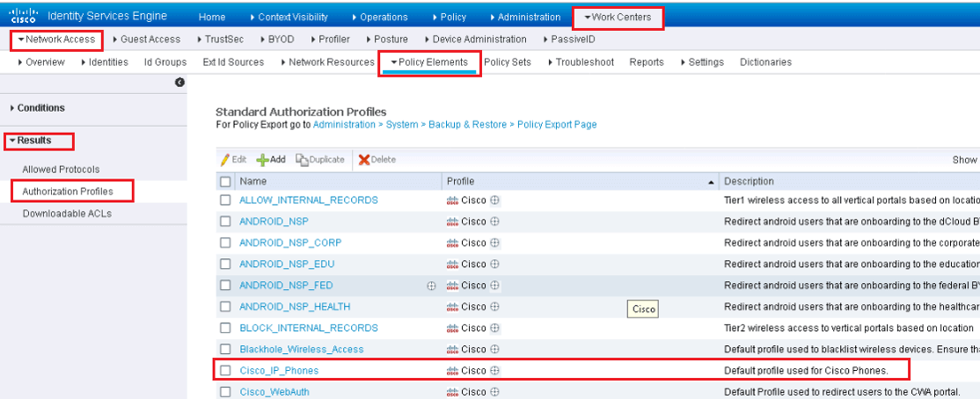980x399 pixels.
Task: Check the BLOCK_INTERNAL_RECORDS row checkbox
Action: 225,328
